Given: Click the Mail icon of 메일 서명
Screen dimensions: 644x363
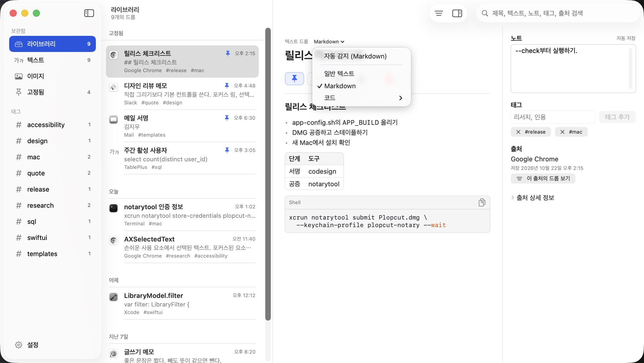Looking at the screenshot, I should tap(113, 119).
